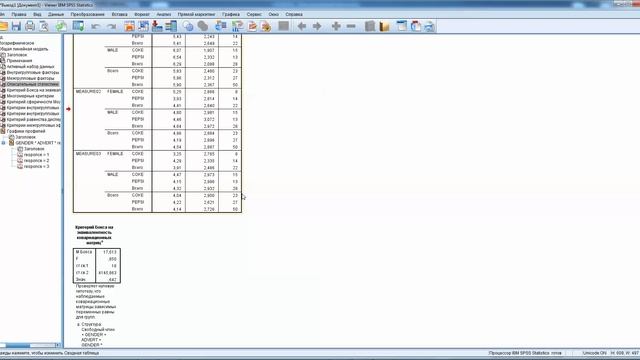The width and height of the screenshot is (640, 360).
Task: Click the Insert Title toolbar icon
Action: [416, 27]
